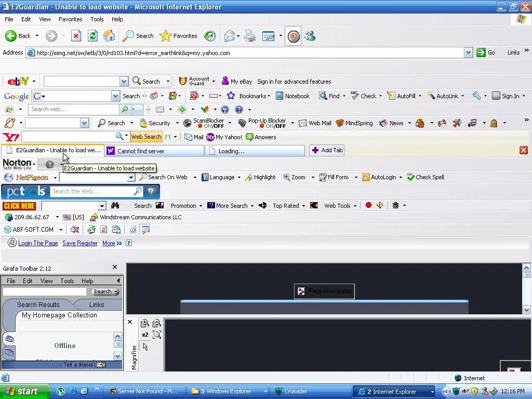
Task: Open the News dropdown arrow
Action: point(409,123)
